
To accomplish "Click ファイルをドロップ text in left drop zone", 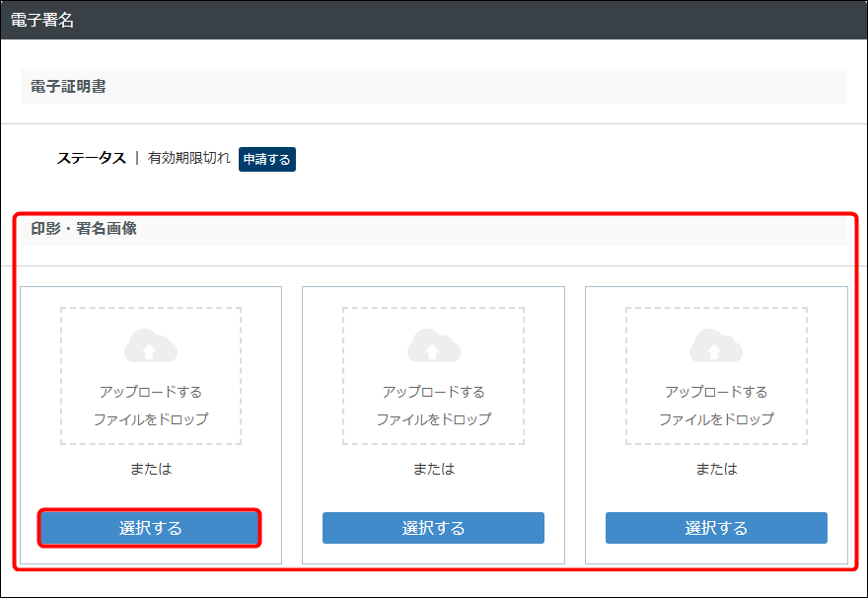I will (151, 419).
